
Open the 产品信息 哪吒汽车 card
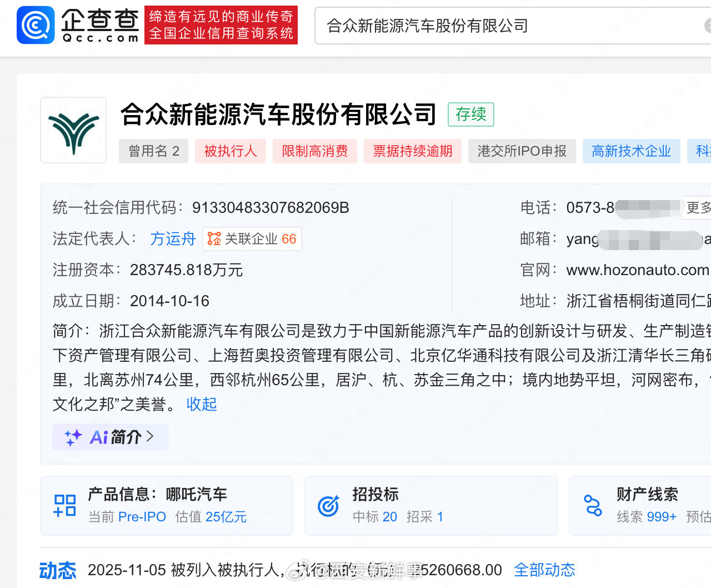(167, 506)
